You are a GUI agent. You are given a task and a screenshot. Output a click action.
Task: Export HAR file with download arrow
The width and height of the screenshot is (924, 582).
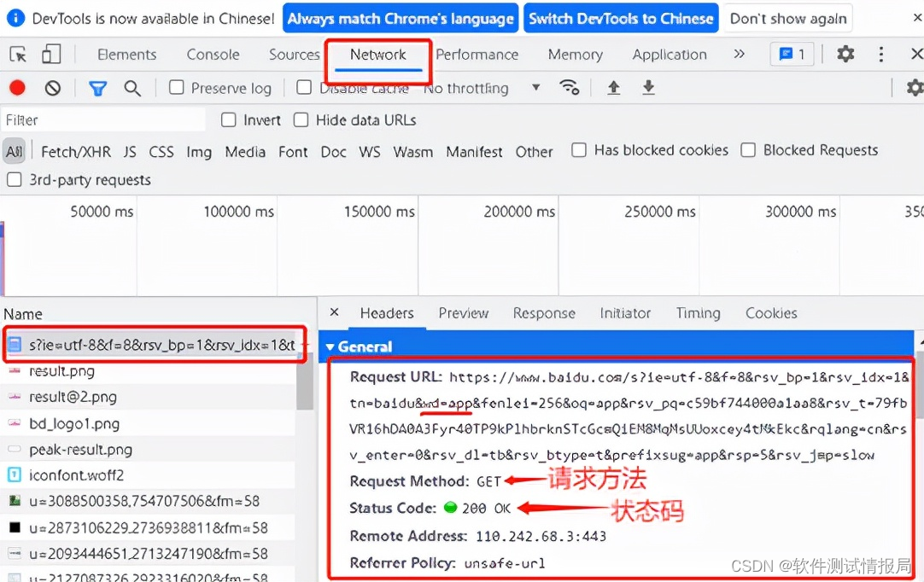click(648, 88)
